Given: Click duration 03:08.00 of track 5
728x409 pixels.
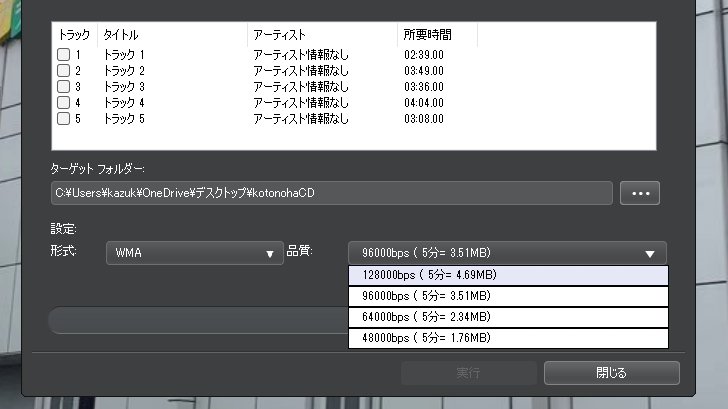Looking at the screenshot, I should point(424,119).
